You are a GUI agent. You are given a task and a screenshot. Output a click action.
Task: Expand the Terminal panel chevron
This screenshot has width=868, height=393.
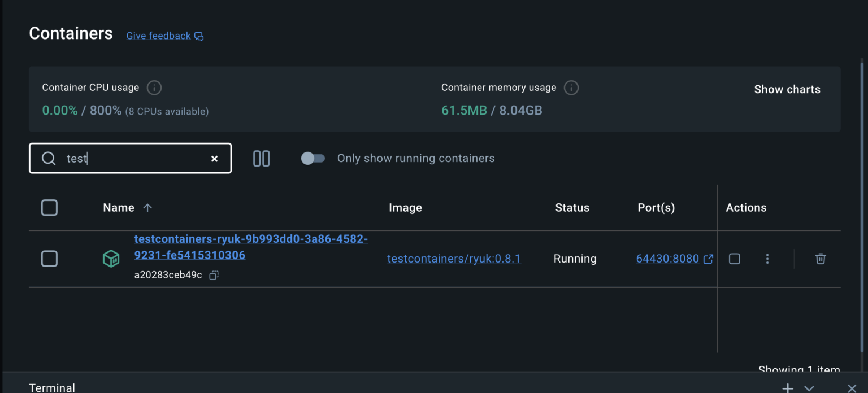(x=809, y=388)
